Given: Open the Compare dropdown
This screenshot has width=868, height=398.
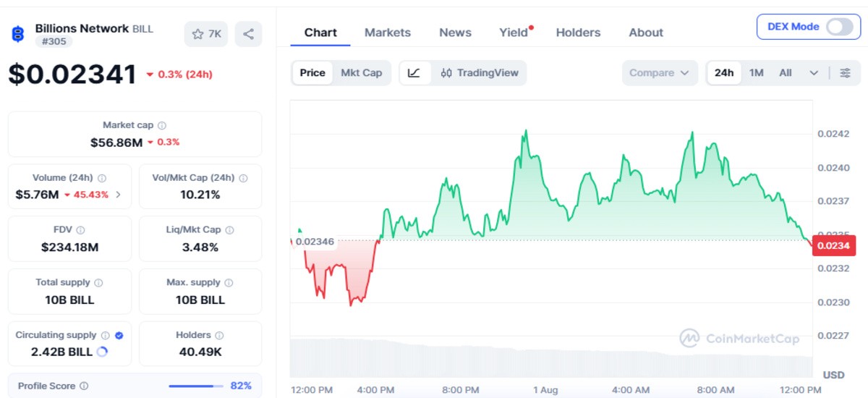Looking at the screenshot, I should coord(659,73).
